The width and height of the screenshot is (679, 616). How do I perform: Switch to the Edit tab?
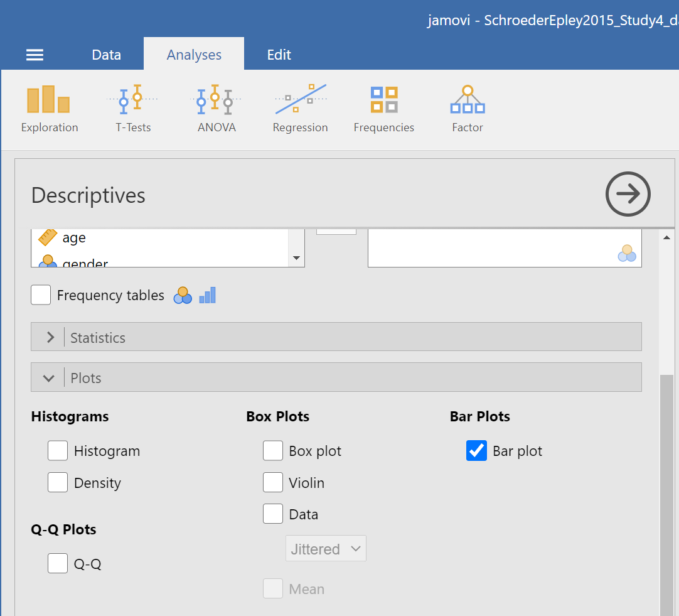tap(279, 55)
